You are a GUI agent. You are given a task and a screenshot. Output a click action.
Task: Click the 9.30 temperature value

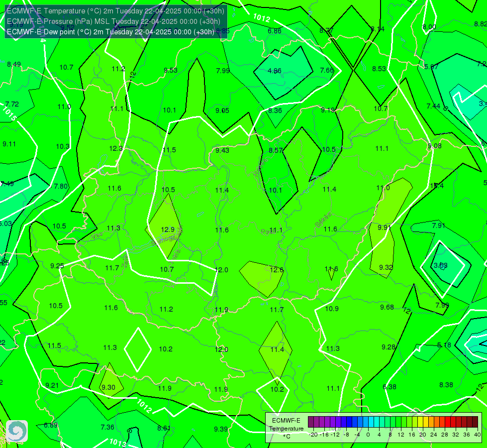point(108,387)
